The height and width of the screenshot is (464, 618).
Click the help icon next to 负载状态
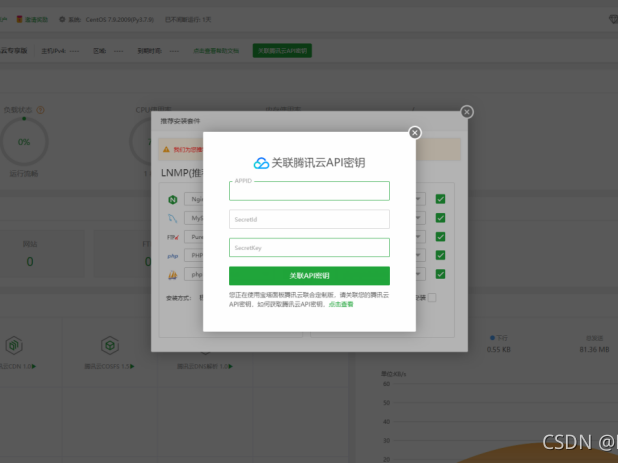pos(40,110)
